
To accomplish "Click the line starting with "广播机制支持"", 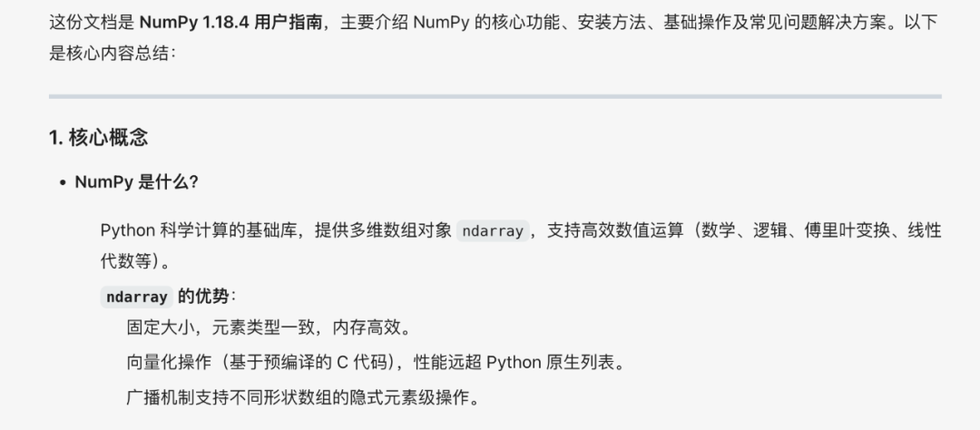I will (303, 397).
